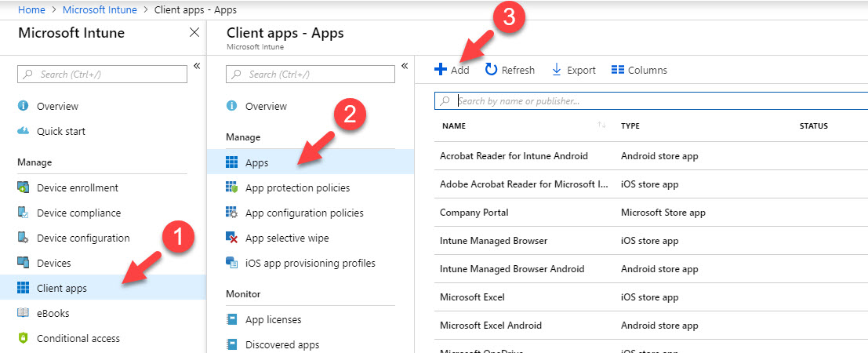Open Conditional access text in Intune menu
The image size is (868, 353).
[x=78, y=338]
